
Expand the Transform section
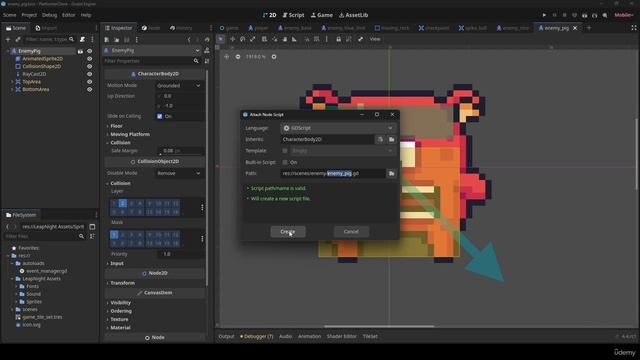pyautogui.click(x=122, y=283)
